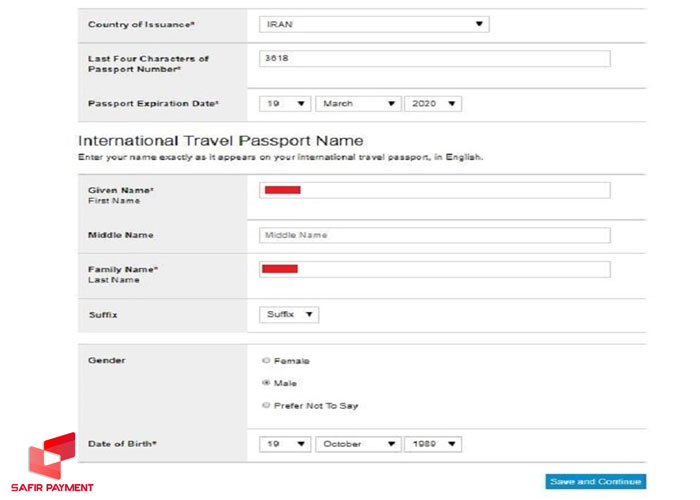Screen dimensions: 700x500
Task: Click the Middle Name text field
Action: 434,235
